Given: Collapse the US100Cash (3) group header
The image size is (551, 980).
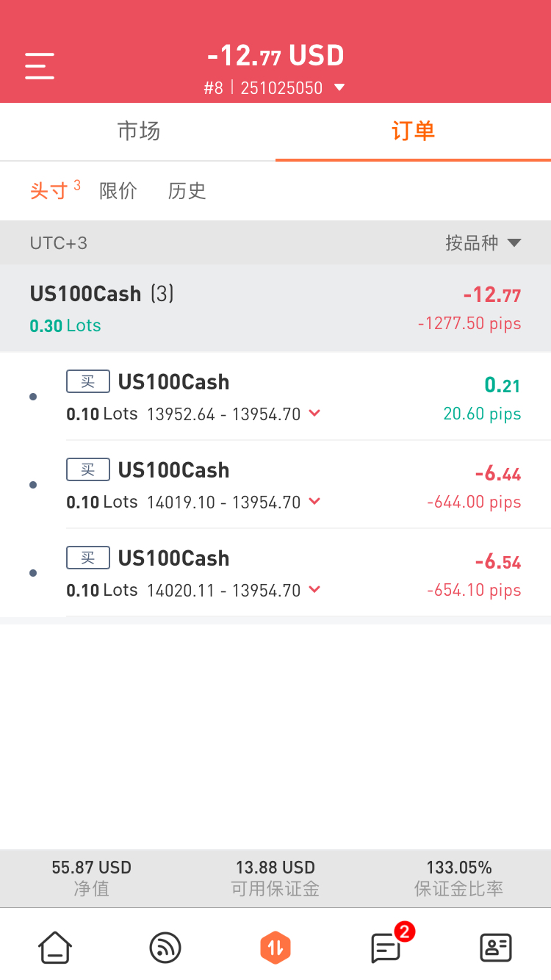Looking at the screenshot, I should click(275, 309).
